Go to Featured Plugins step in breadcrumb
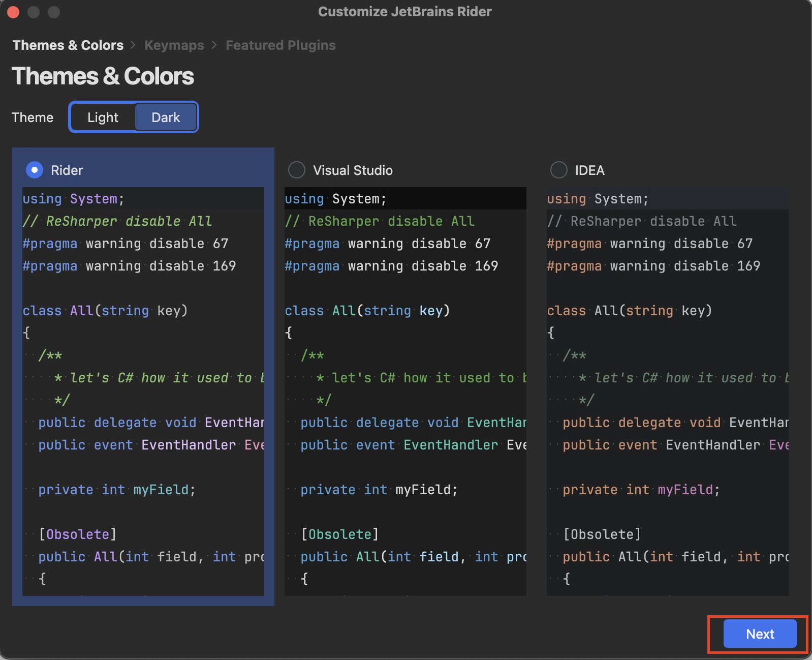Viewport: 812px width, 660px height. pyautogui.click(x=280, y=45)
